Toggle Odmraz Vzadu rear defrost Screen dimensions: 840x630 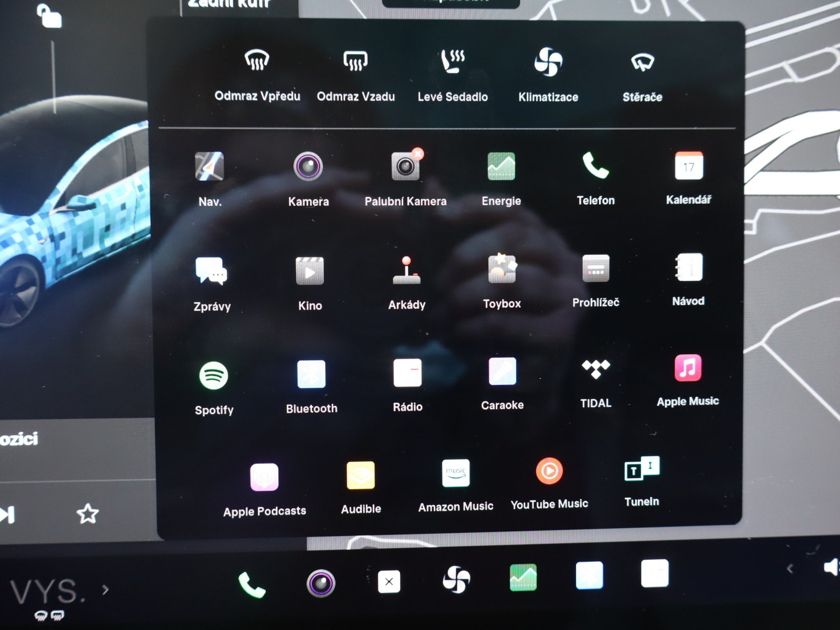(x=355, y=62)
